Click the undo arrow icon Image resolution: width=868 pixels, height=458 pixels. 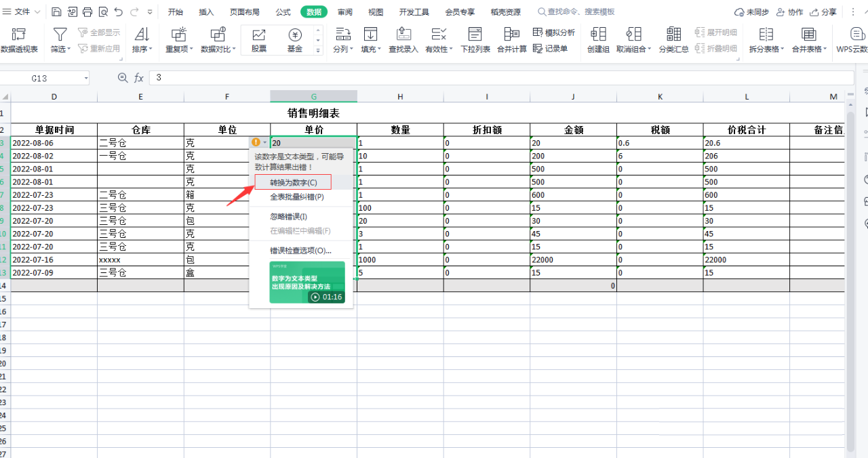click(119, 12)
